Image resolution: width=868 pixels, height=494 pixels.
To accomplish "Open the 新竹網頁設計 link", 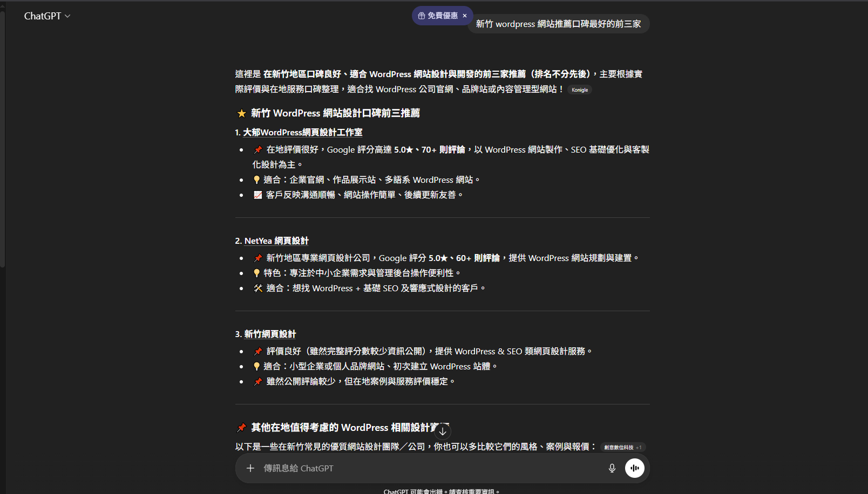I will pos(270,334).
